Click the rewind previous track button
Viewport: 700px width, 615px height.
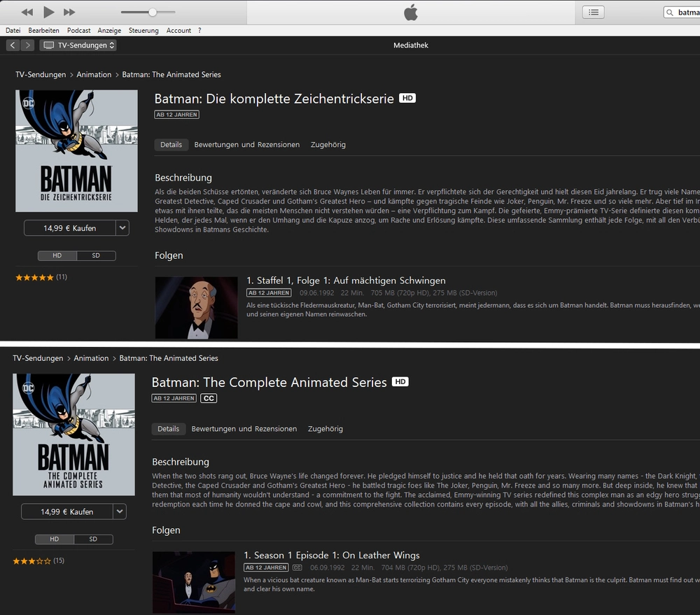tap(27, 12)
